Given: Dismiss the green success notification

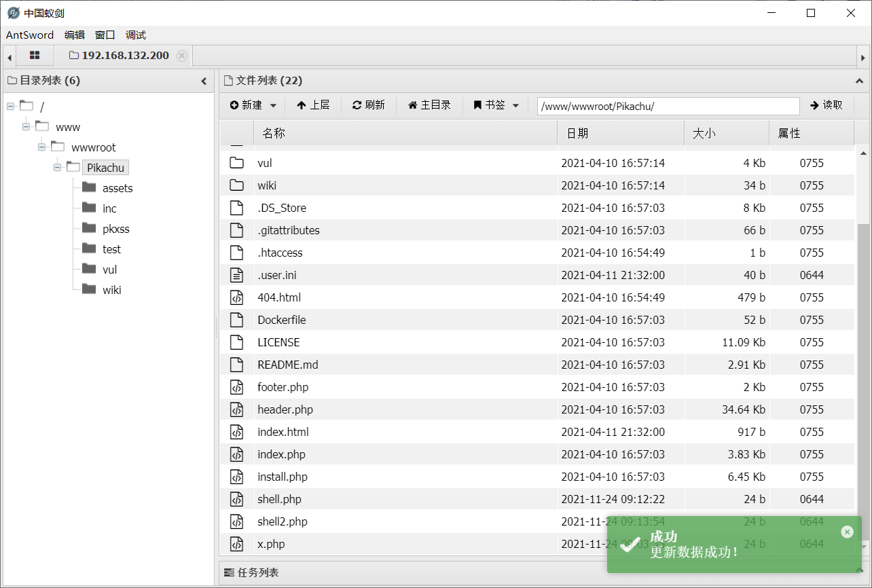Looking at the screenshot, I should point(847,532).
